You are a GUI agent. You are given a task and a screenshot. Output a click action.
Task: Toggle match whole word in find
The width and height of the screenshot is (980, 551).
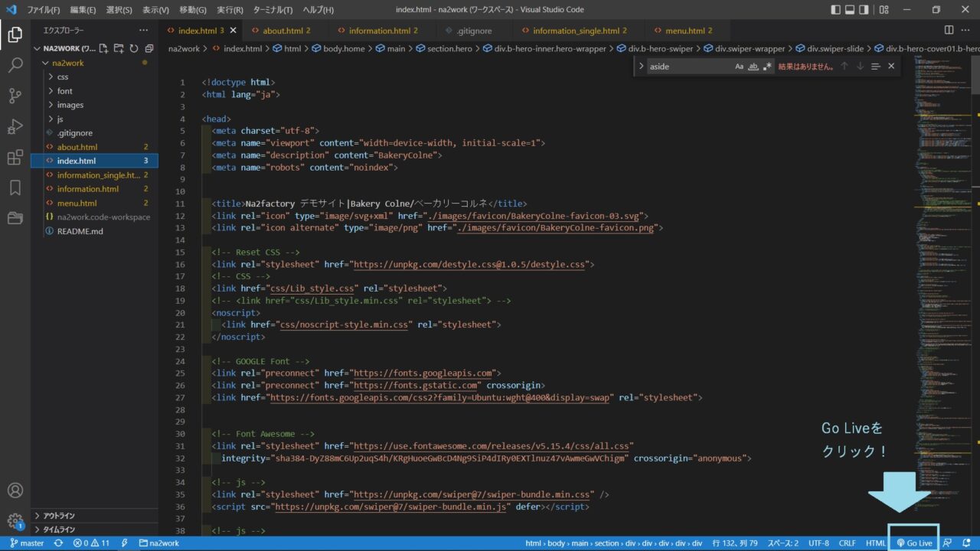pyautogui.click(x=753, y=67)
